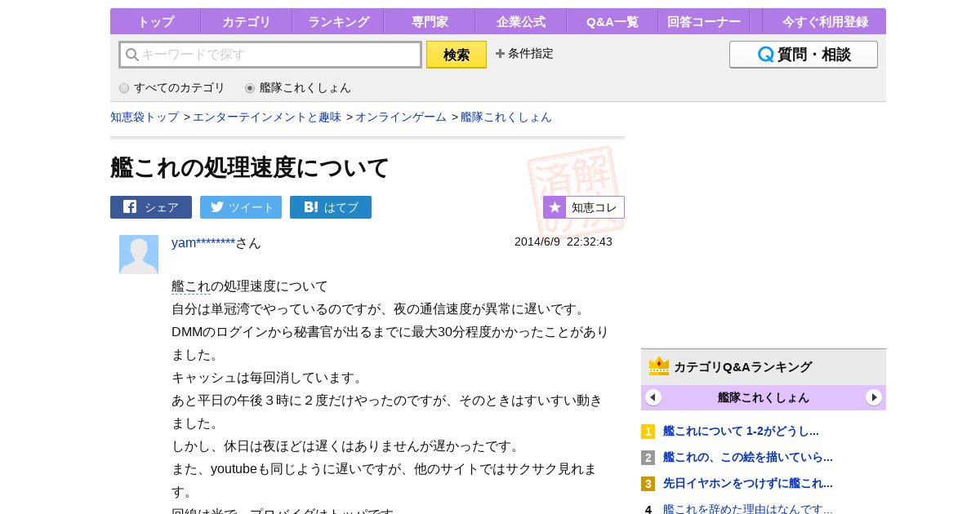Image resolution: width=980 pixels, height=514 pixels.
Task: Click the Q icon on 質問・相談
Action: (766, 55)
